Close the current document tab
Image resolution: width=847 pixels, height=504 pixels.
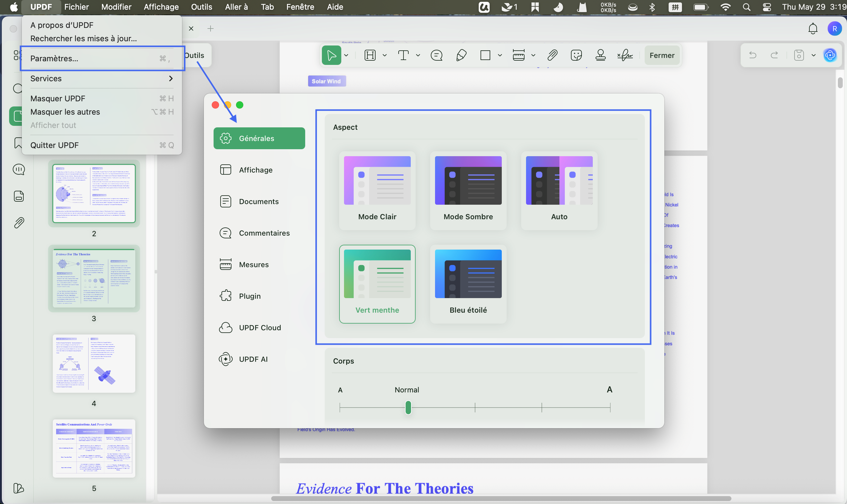click(x=191, y=29)
